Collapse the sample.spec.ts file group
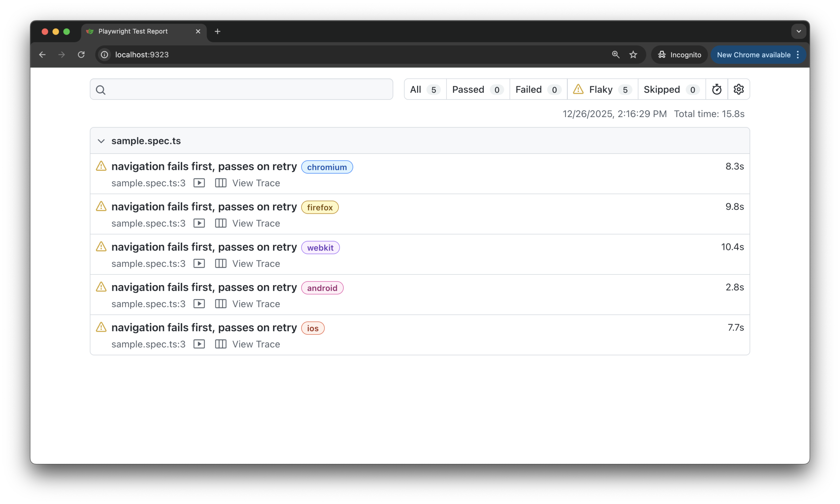 point(101,141)
